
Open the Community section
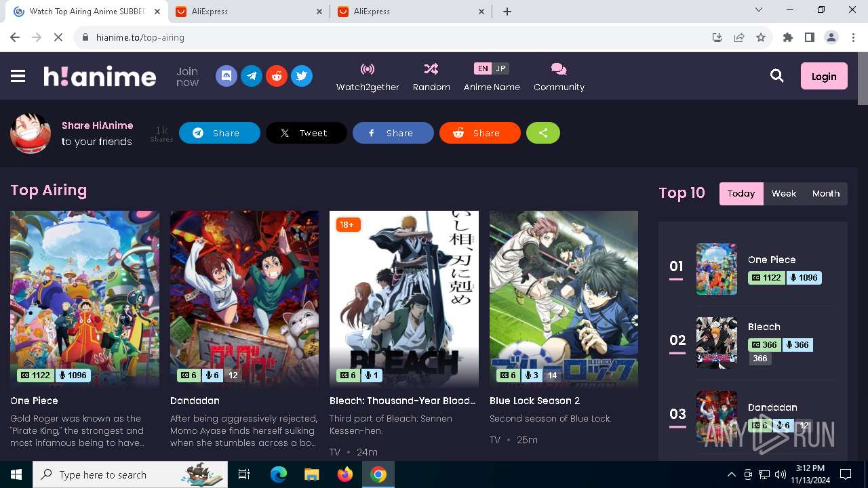[x=559, y=77]
